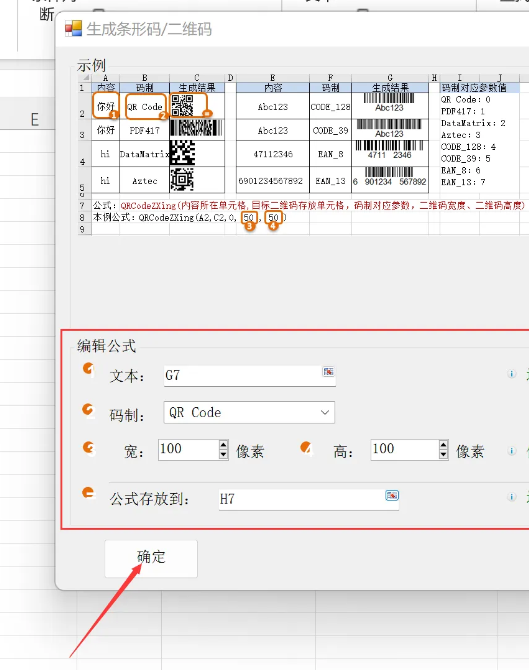Click the info icon beside 公式存放到 row
The image size is (529, 670).
(x=511, y=497)
